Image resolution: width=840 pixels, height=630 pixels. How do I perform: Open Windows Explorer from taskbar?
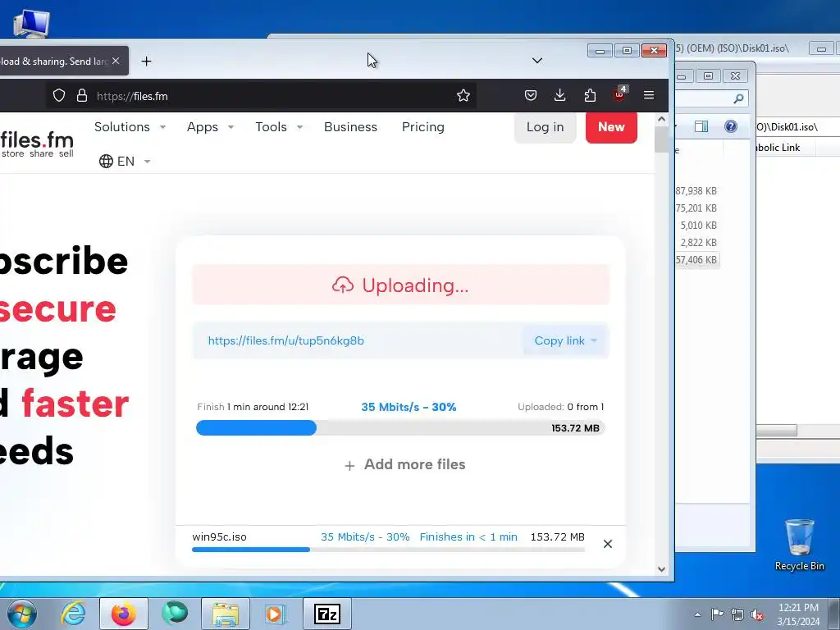click(226, 614)
